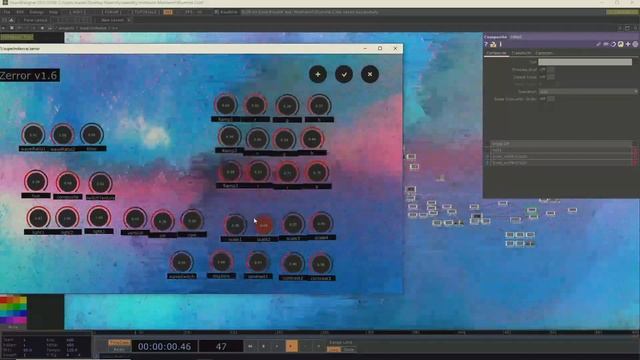Select the first row in parameter list
The width and height of the screenshot is (640, 360).
click(x=560, y=144)
